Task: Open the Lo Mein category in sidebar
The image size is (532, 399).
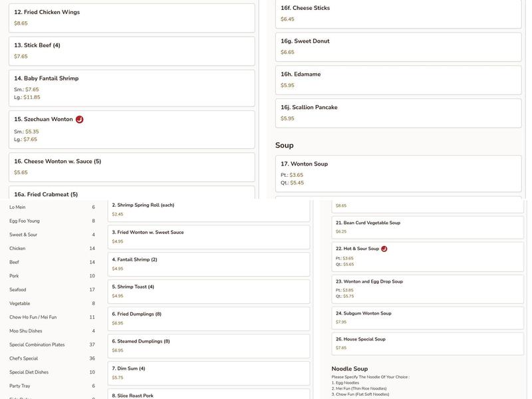Action: pyautogui.click(x=17, y=207)
